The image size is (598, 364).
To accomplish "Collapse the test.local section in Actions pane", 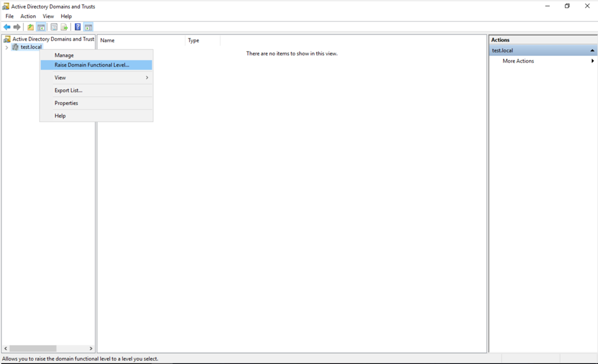I will coord(592,50).
